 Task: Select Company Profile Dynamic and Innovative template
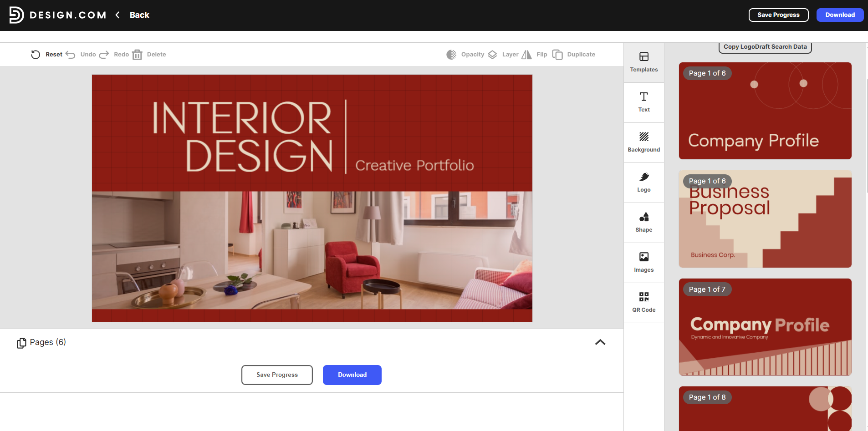click(765, 327)
